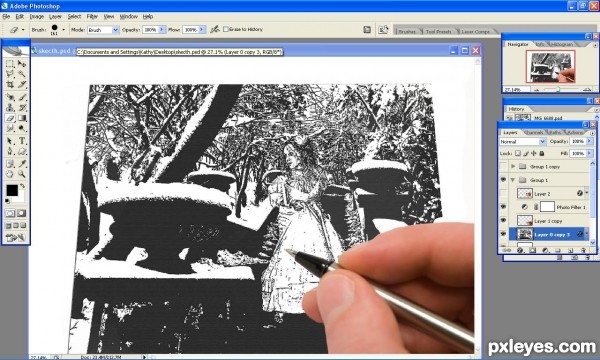Click the Navigator zoom slider
This screenshot has height=360, width=600.
[x=558, y=90]
